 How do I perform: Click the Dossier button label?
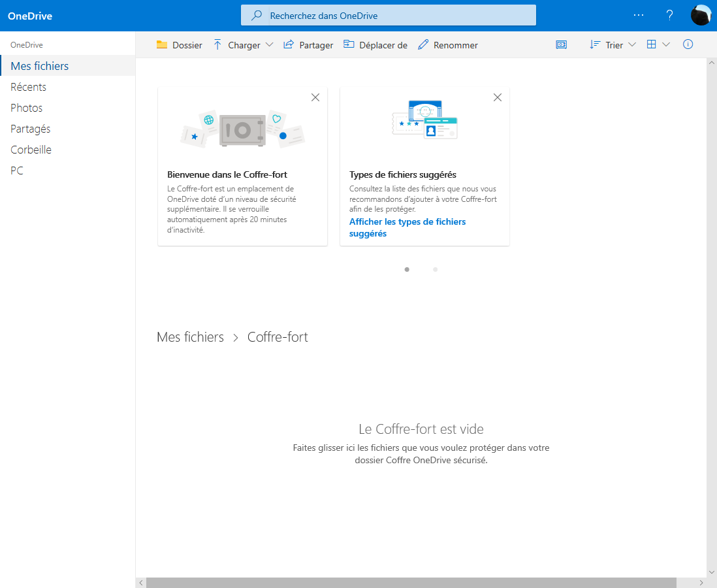pyautogui.click(x=187, y=45)
